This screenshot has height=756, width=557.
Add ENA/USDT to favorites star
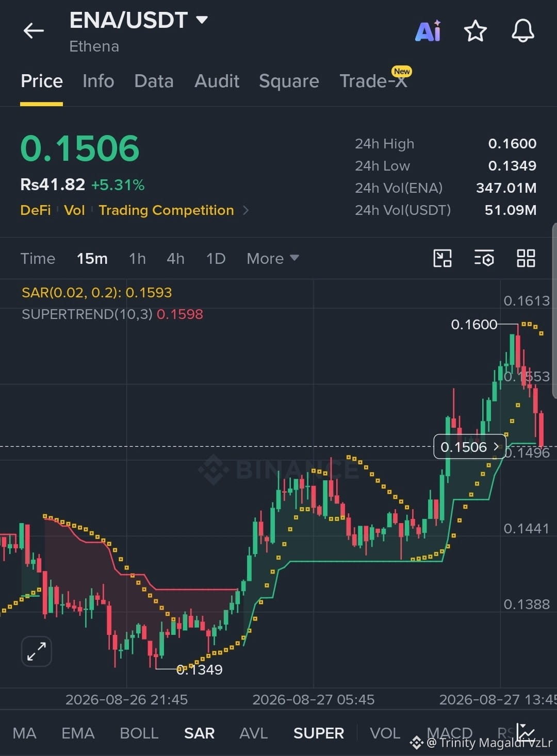click(x=475, y=31)
